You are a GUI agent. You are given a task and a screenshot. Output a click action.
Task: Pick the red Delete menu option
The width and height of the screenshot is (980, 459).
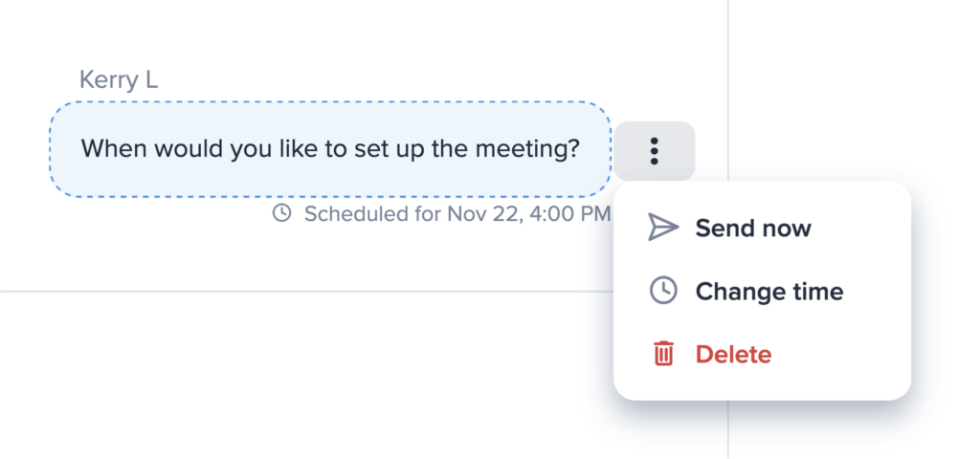point(733,355)
